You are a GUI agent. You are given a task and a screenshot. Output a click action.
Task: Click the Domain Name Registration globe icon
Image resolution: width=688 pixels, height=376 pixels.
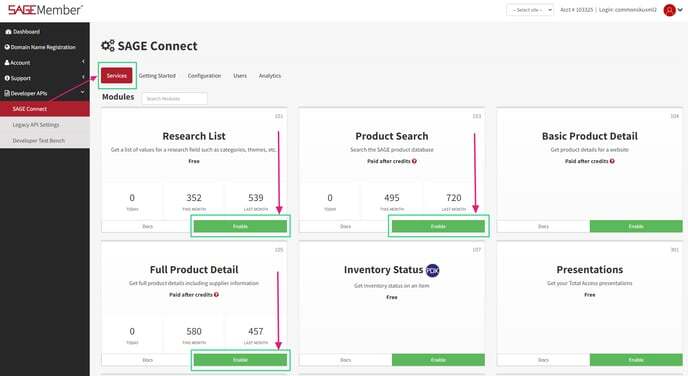7,47
